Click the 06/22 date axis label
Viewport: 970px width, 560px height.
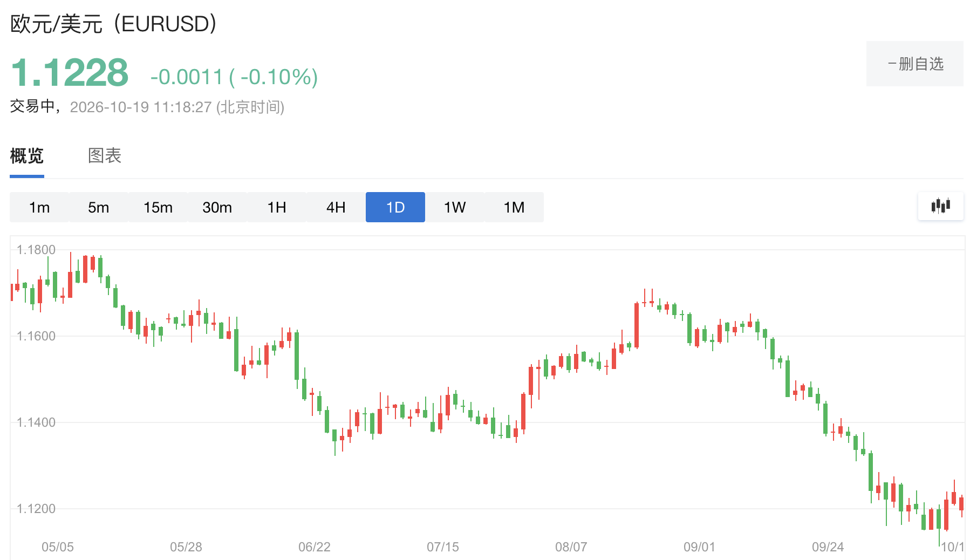[x=315, y=547]
